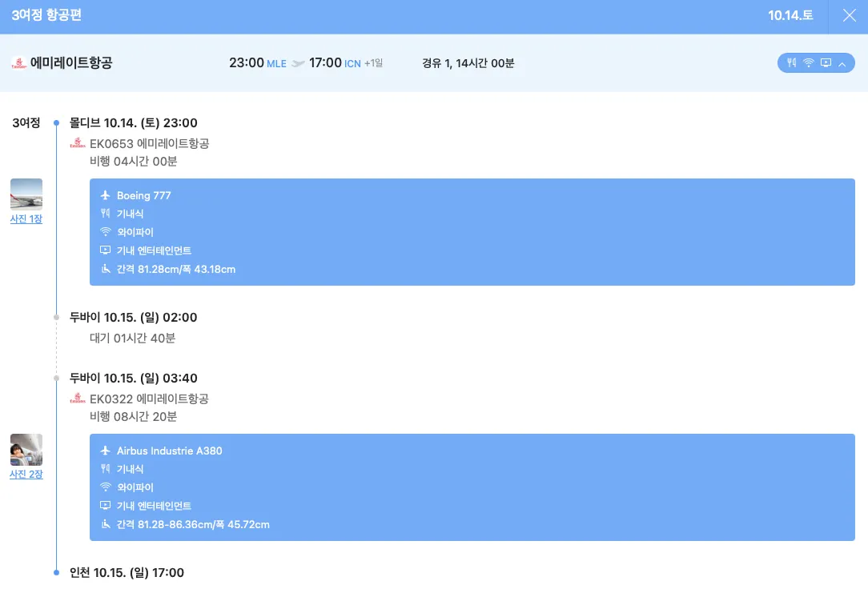Click the Boeing 777 aircraft label
The width and height of the screenshot is (868, 597).
click(144, 195)
